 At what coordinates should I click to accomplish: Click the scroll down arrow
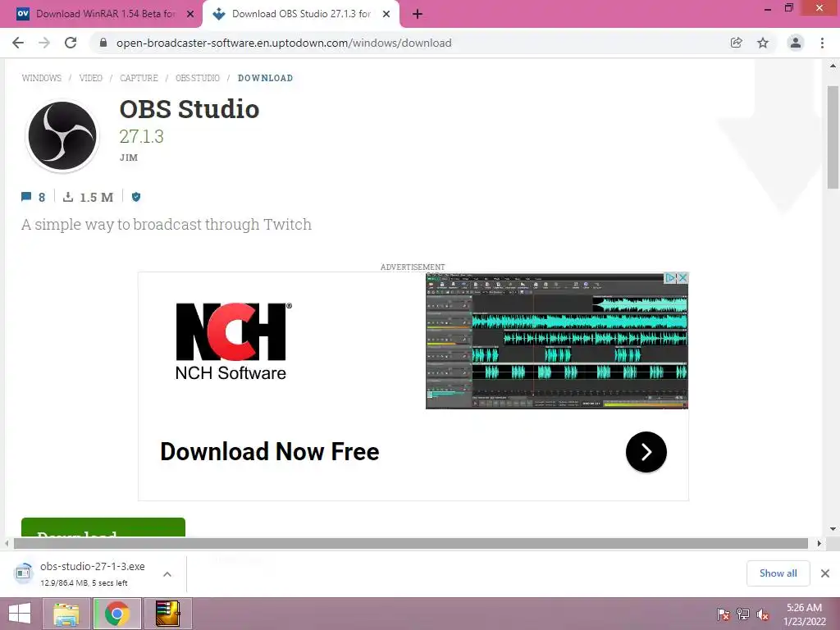(x=833, y=529)
